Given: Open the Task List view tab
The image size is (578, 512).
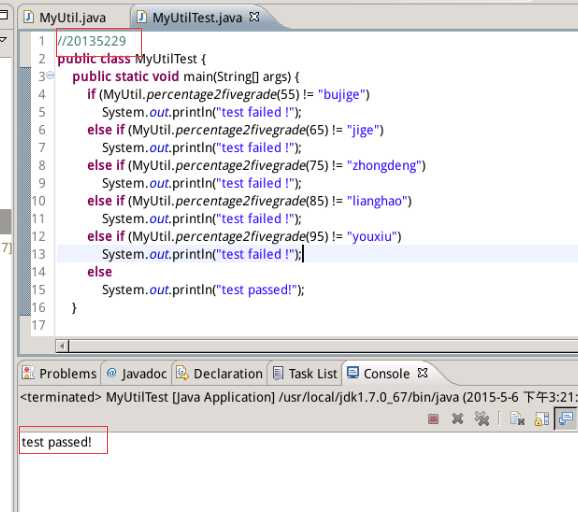Looking at the screenshot, I should 305,373.
